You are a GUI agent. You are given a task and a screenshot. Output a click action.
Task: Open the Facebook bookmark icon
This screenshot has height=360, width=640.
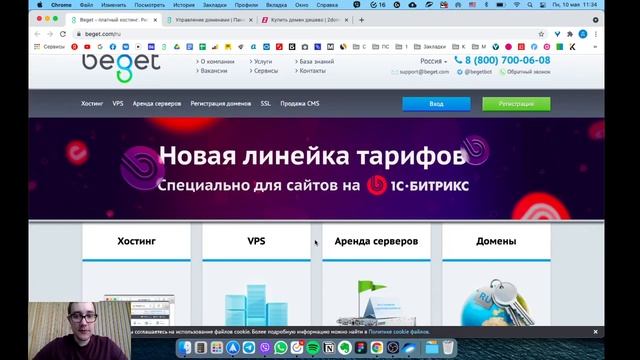pyautogui.click(x=113, y=47)
